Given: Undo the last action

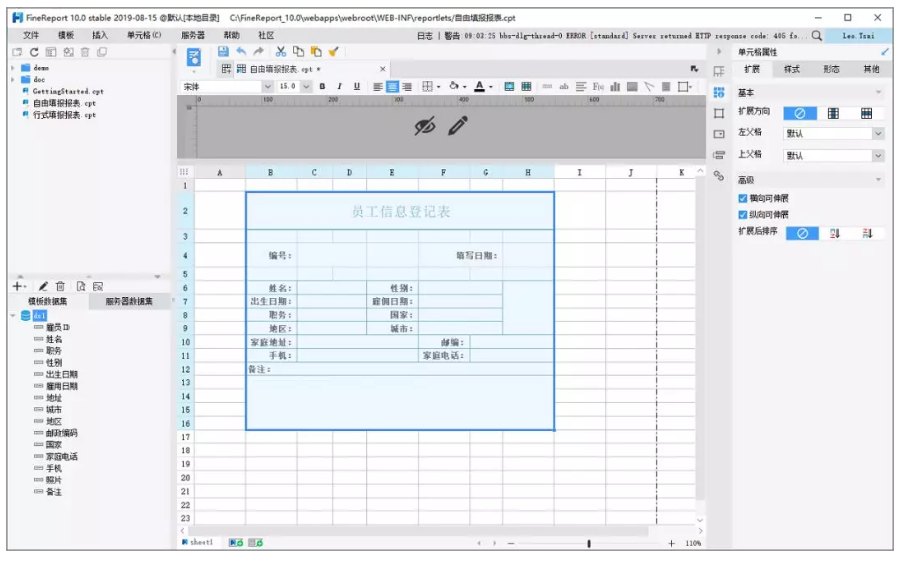Looking at the screenshot, I should [241, 52].
